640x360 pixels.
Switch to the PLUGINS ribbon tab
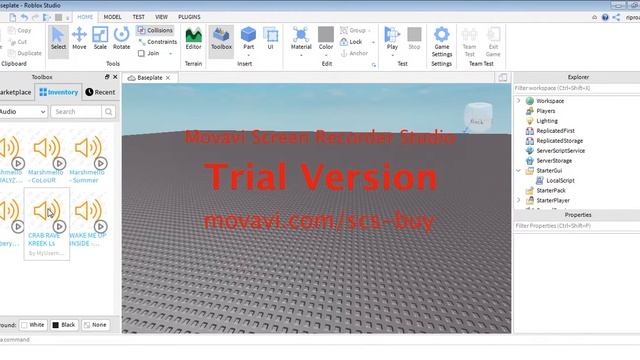[x=189, y=17]
